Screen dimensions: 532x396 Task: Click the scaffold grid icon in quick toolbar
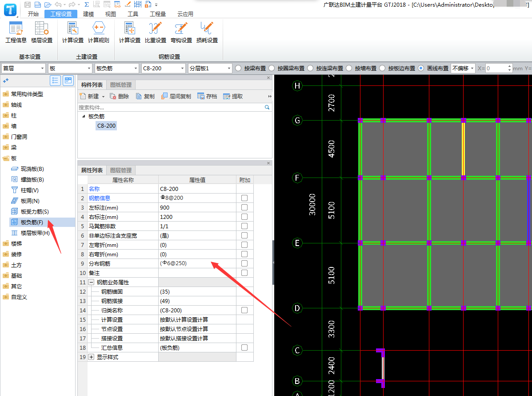pyautogui.click(x=137, y=4)
